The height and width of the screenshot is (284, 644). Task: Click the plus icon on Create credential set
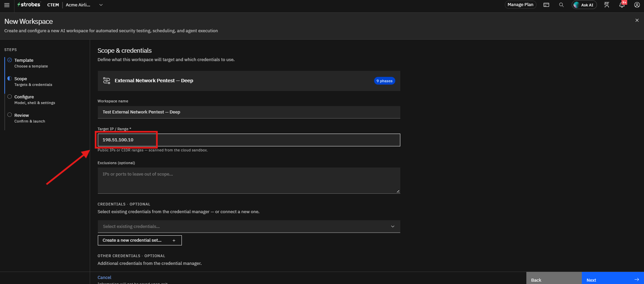(x=174, y=240)
